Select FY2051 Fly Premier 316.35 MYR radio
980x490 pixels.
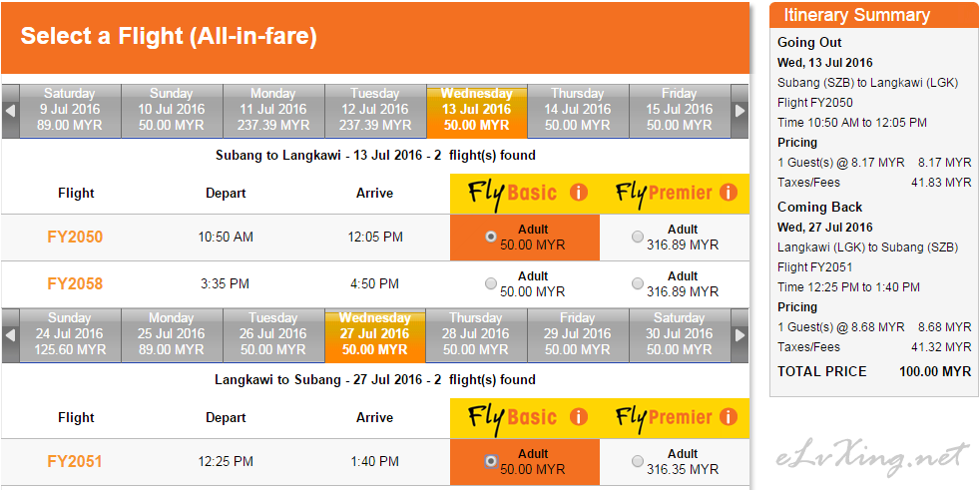(638, 461)
